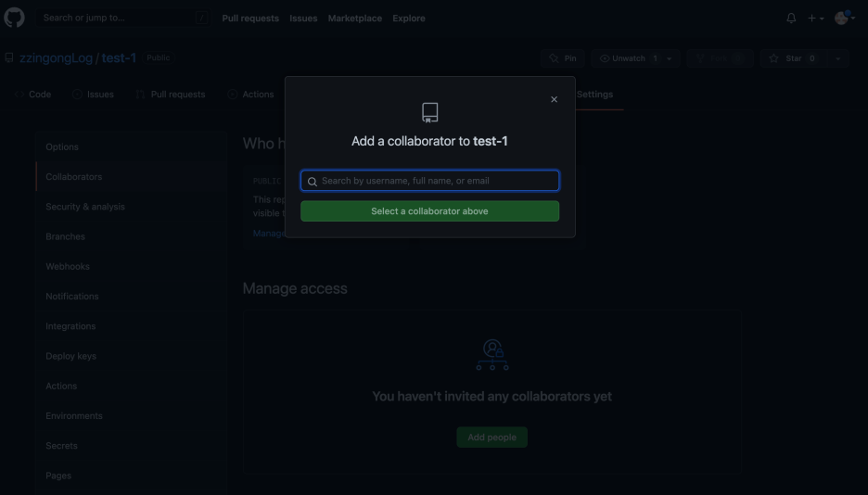Go to Explore
Image resolution: width=868 pixels, height=495 pixels.
click(x=409, y=19)
